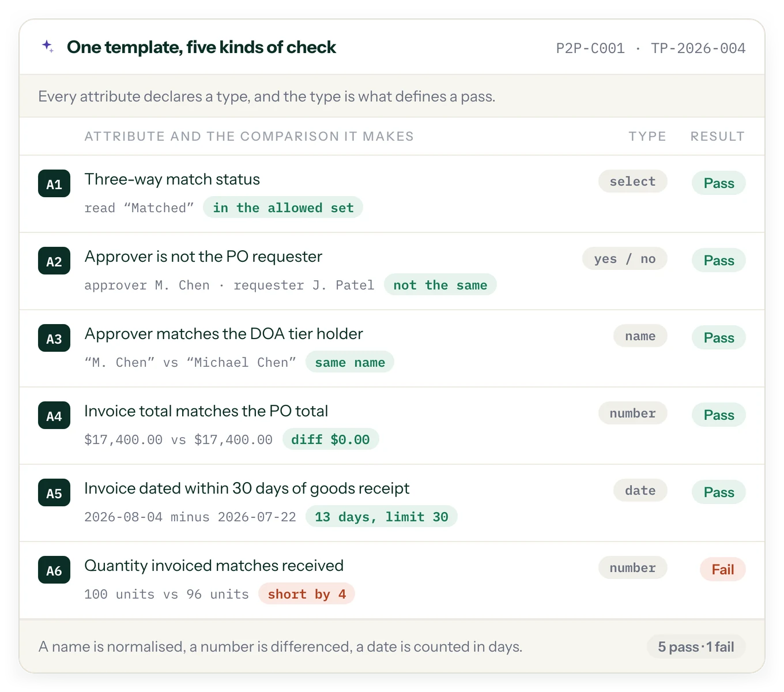Click 'ATTRIBUTE AND THE COMPARISON IT MAKES' header
The width and height of the screenshot is (784, 692).
[x=249, y=137]
